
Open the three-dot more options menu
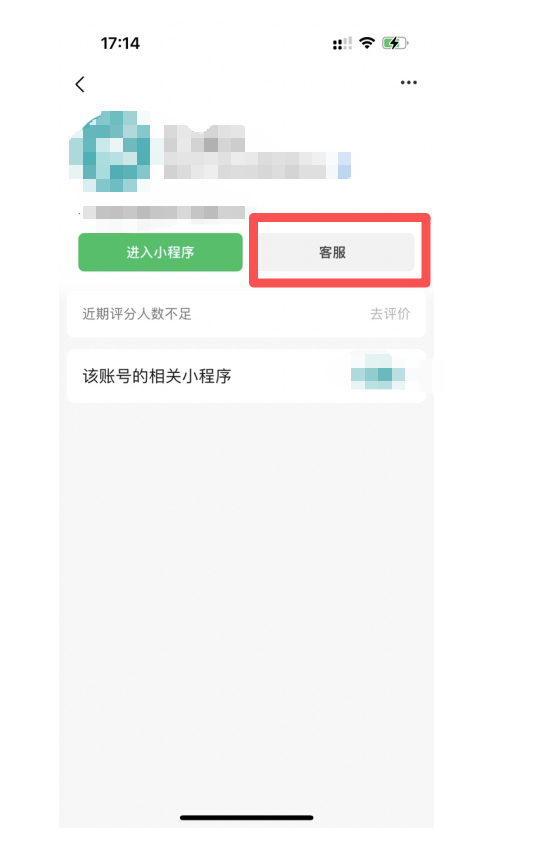[x=408, y=82]
